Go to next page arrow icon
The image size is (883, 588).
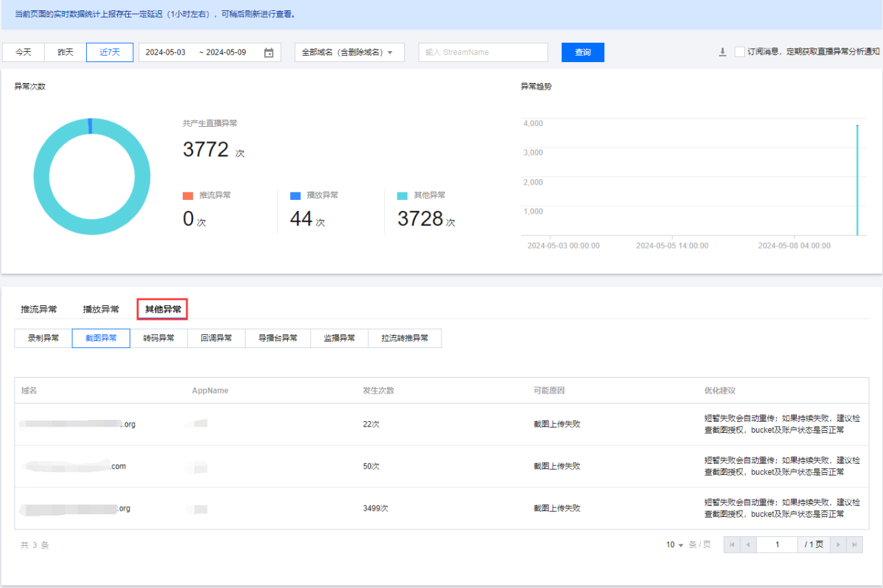tap(838, 545)
